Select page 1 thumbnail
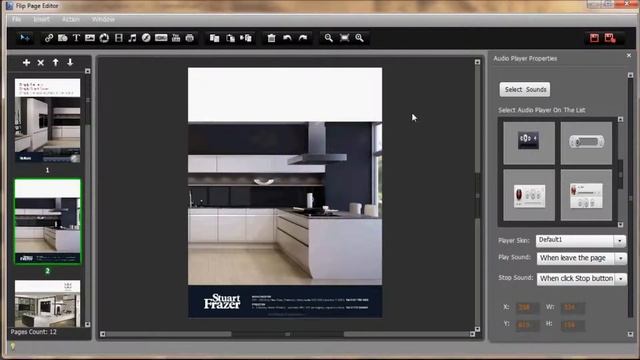Image resolution: width=640 pixels, height=360 pixels. [x=47, y=121]
